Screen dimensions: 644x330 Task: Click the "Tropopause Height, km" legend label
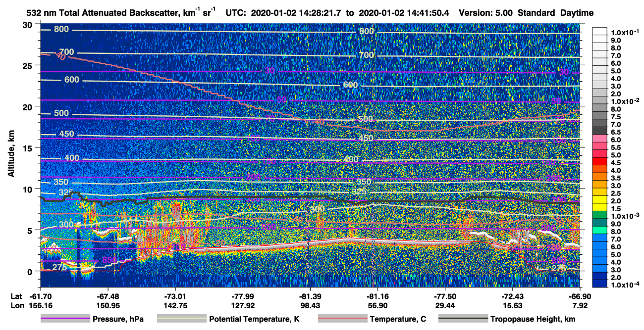click(533, 319)
